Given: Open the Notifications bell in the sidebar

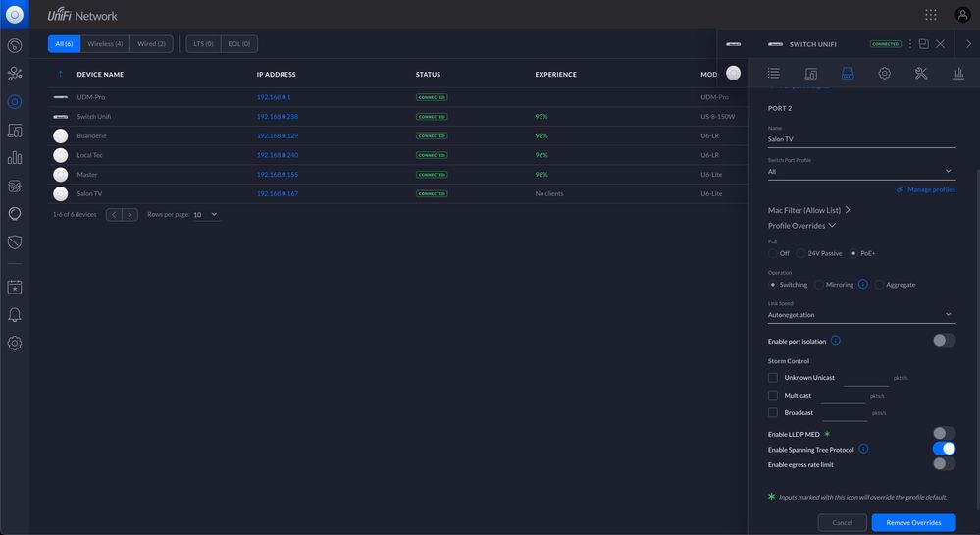Looking at the screenshot, I should point(15,315).
